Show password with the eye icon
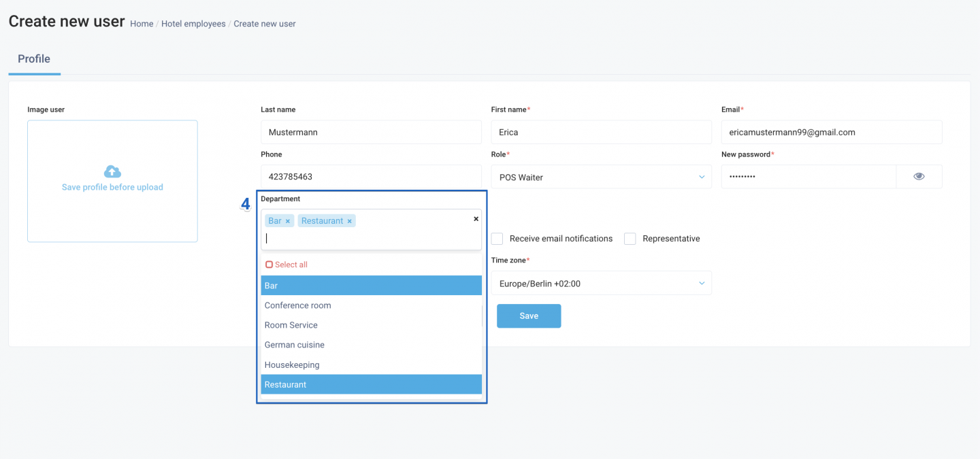980x459 pixels. pyautogui.click(x=919, y=177)
